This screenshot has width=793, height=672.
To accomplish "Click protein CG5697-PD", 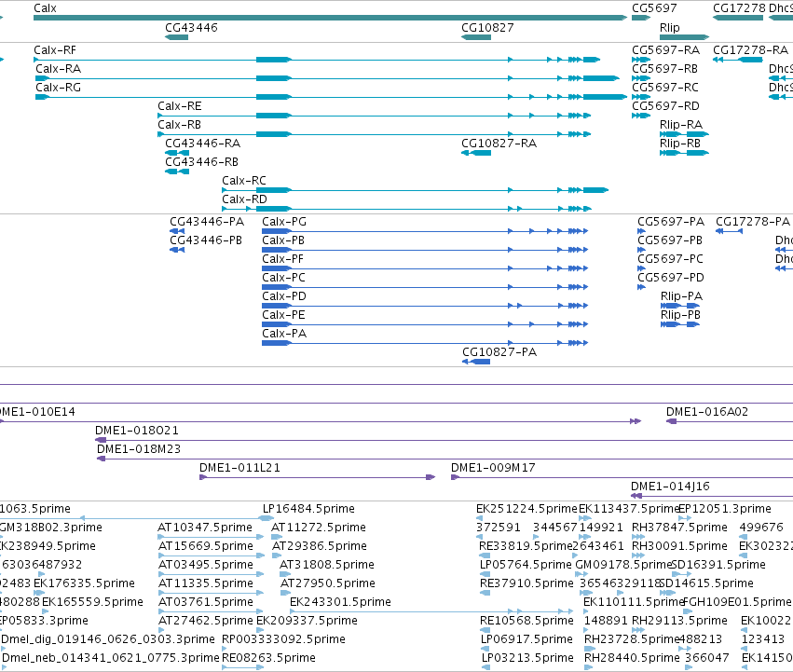I will point(671,278).
